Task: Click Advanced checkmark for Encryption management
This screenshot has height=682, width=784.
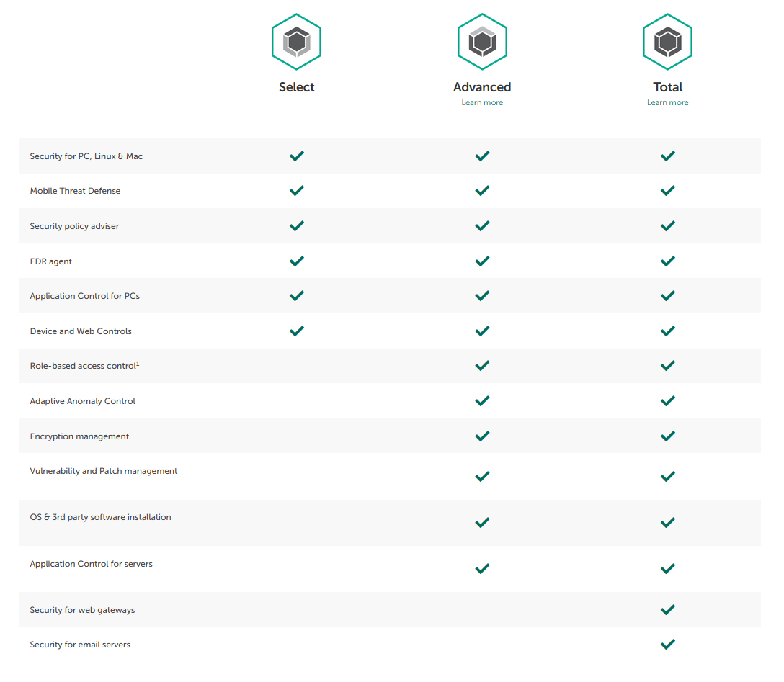Action: pyautogui.click(x=482, y=436)
